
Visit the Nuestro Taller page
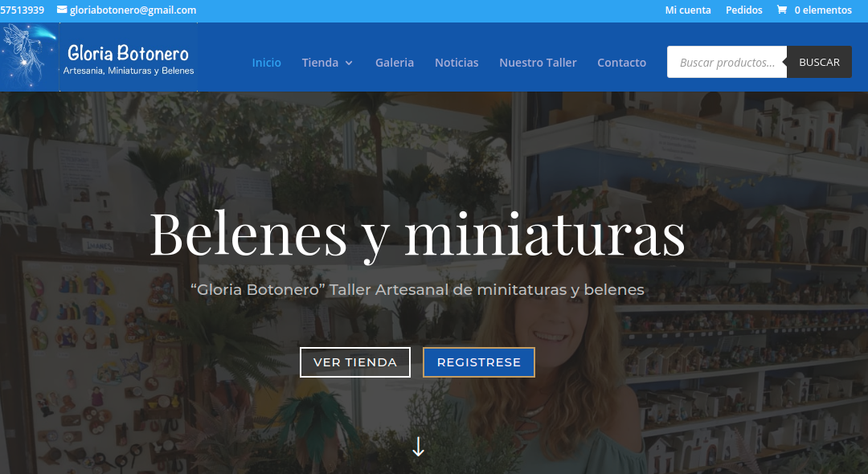(x=538, y=62)
